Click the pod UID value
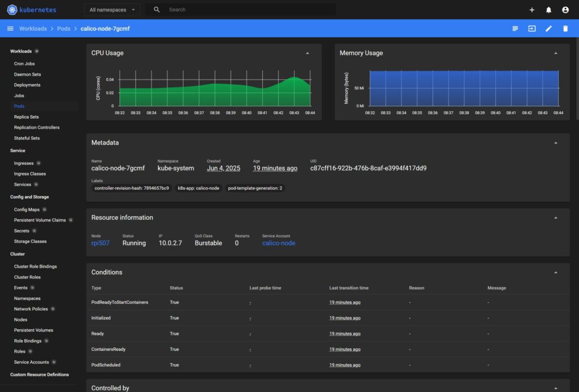The image size is (579, 392). [368, 168]
